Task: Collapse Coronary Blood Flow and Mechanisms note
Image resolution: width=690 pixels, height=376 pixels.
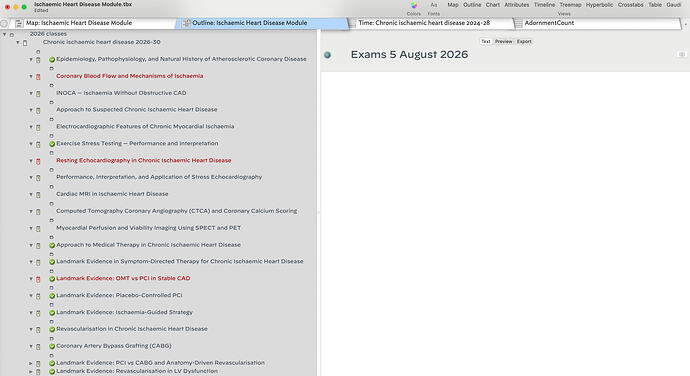Action: (x=31, y=77)
